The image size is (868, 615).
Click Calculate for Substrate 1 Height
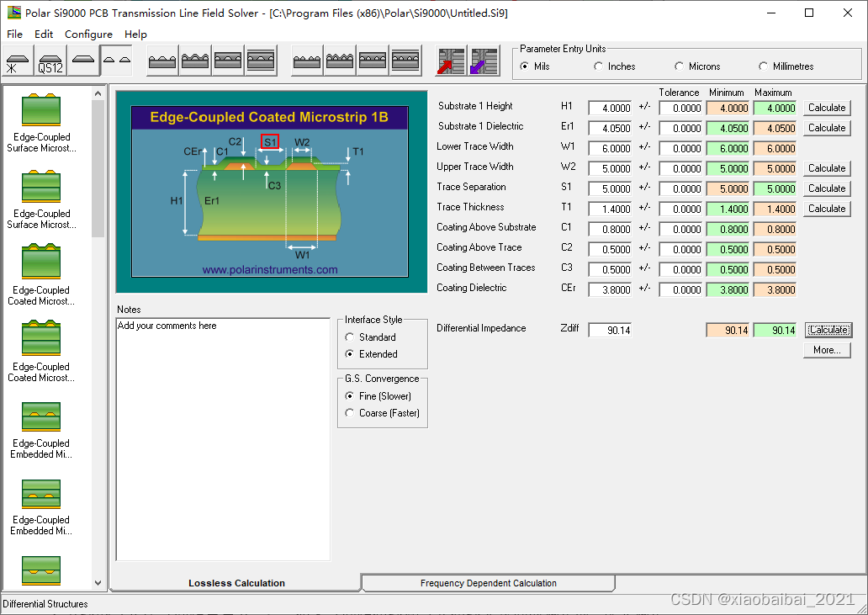point(827,108)
